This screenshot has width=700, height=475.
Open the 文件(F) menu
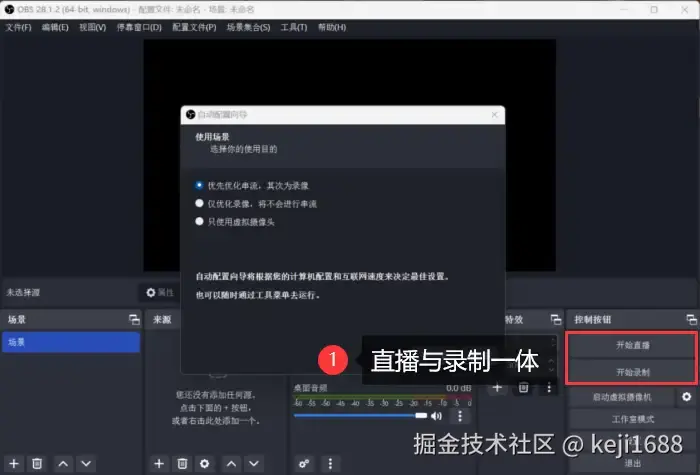pos(18,27)
